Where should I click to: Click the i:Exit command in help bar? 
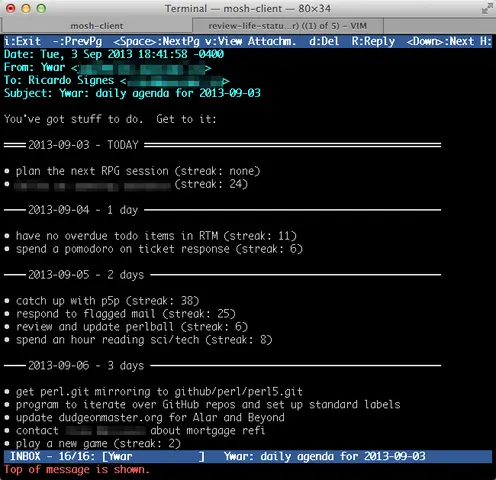[x=22, y=41]
